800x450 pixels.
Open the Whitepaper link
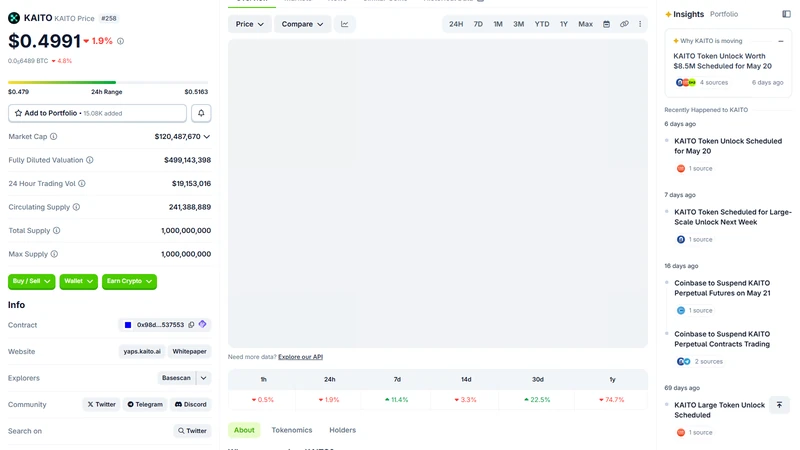189,351
